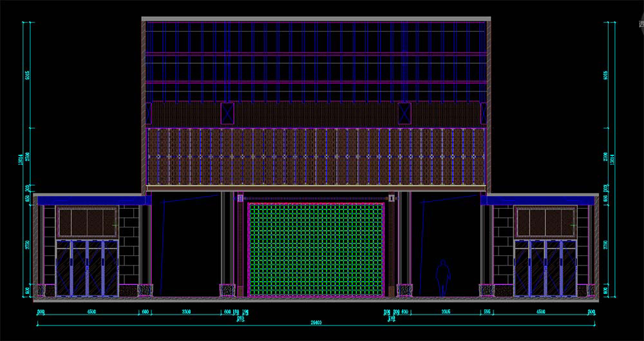Click the planter right of green lattice
This screenshot has width=644, height=341.
404,290
